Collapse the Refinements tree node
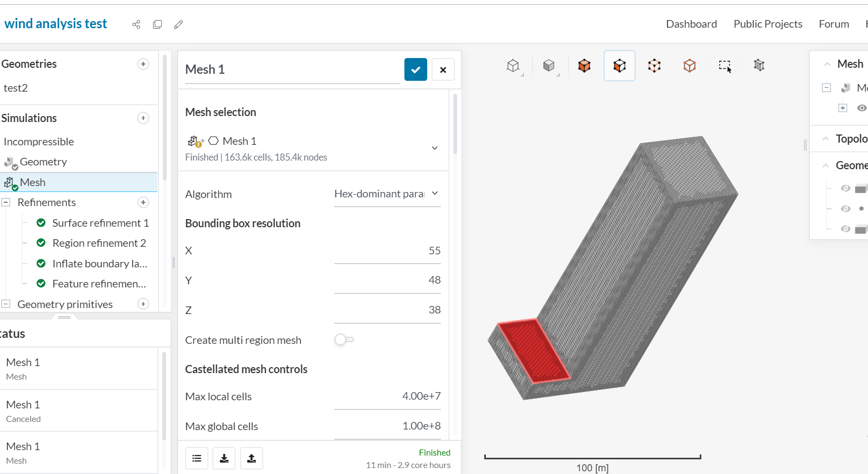 pyautogui.click(x=6, y=202)
